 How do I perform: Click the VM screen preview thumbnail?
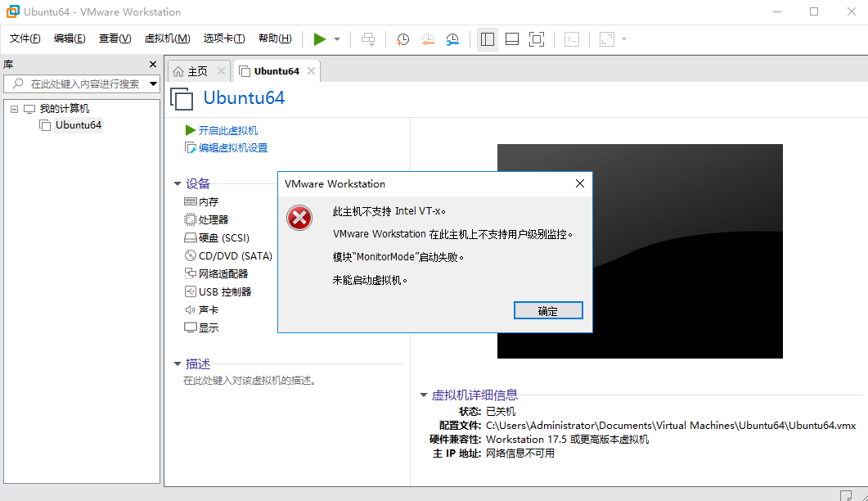pos(640,251)
